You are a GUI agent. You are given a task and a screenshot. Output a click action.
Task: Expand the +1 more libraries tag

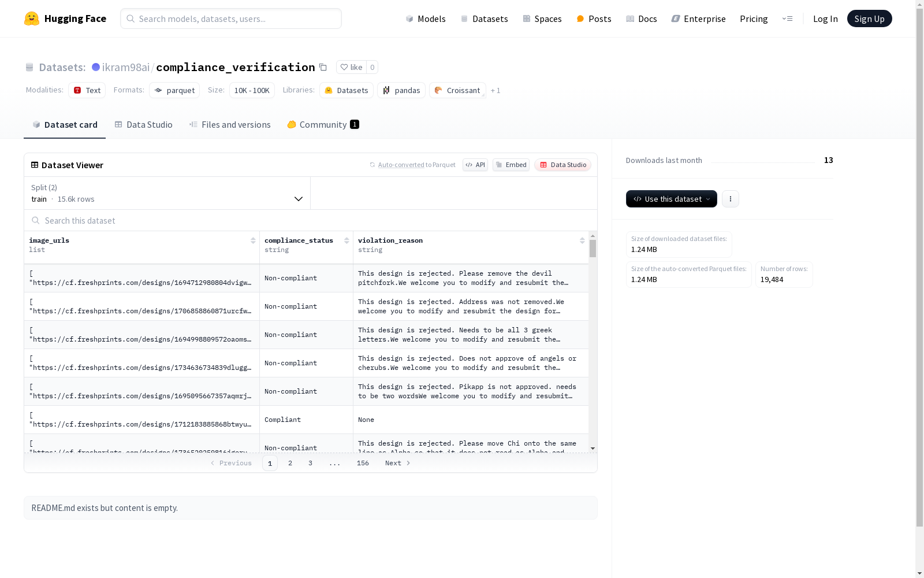click(x=495, y=91)
